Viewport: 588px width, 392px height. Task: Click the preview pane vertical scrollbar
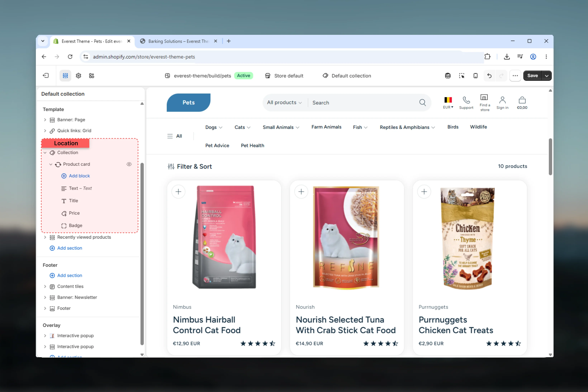pyautogui.click(x=550, y=157)
